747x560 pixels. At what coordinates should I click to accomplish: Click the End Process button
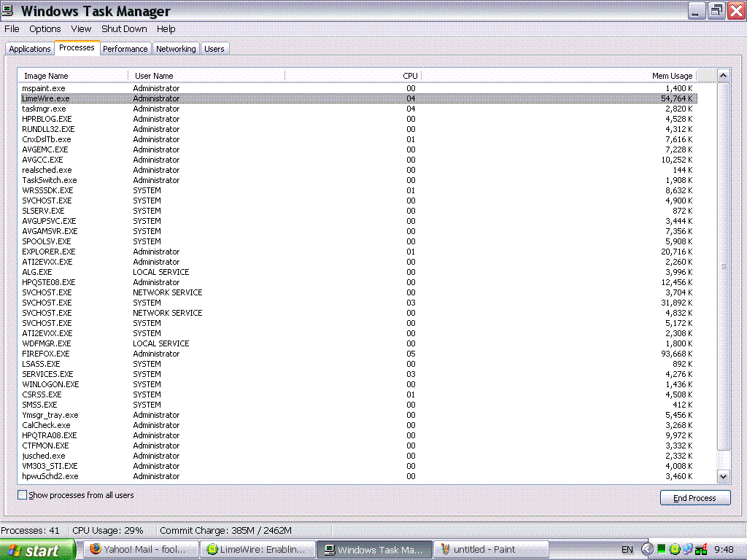695,497
